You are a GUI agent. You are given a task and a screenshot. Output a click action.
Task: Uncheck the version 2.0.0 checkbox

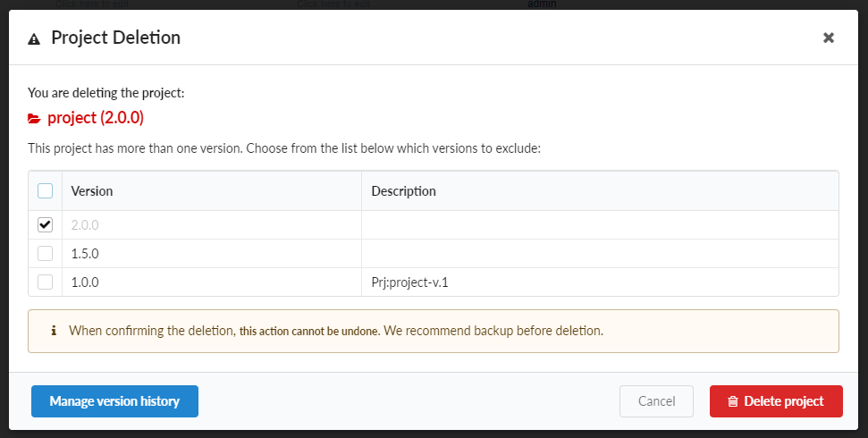pos(46,224)
